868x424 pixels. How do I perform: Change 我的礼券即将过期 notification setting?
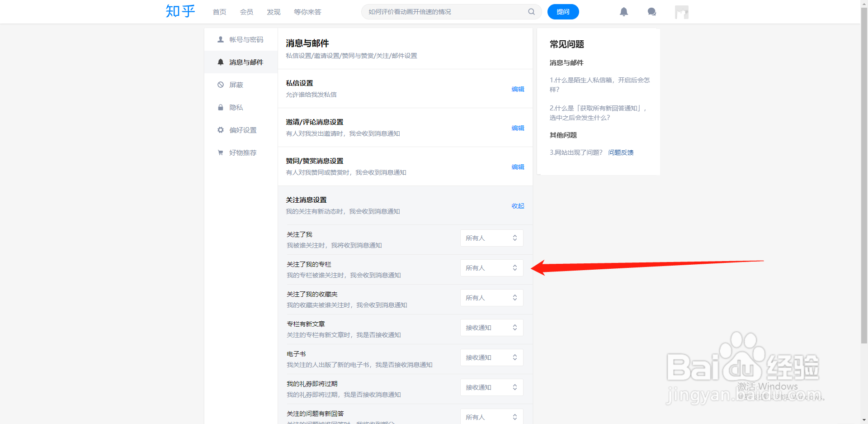click(x=491, y=387)
